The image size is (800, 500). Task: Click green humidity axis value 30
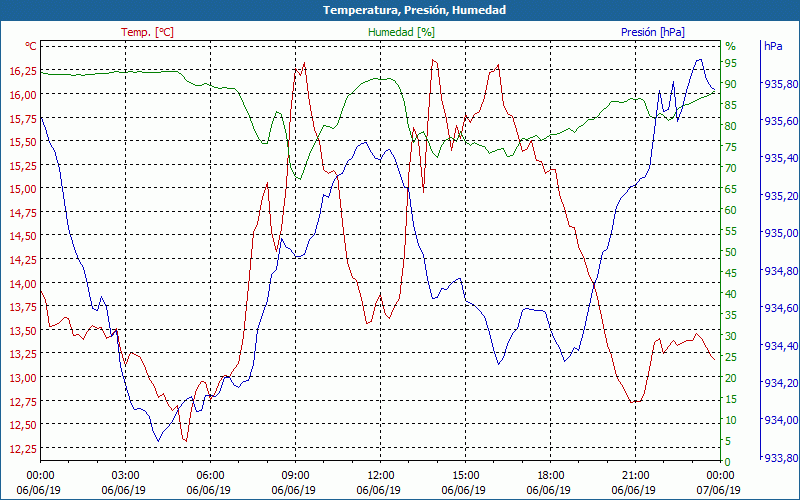[x=731, y=336]
